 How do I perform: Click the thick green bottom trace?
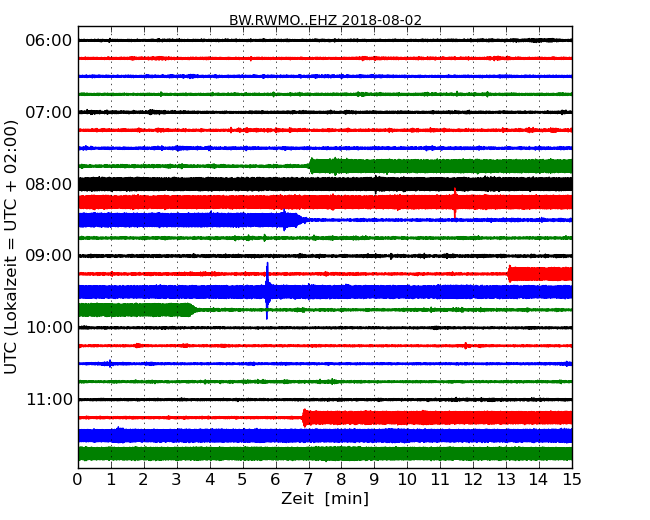pyautogui.click(x=325, y=454)
